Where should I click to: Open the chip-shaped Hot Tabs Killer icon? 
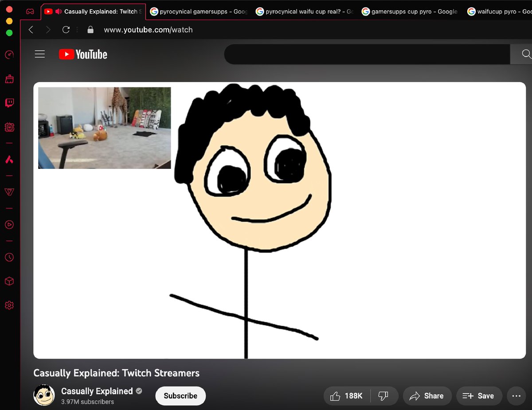click(x=9, y=127)
